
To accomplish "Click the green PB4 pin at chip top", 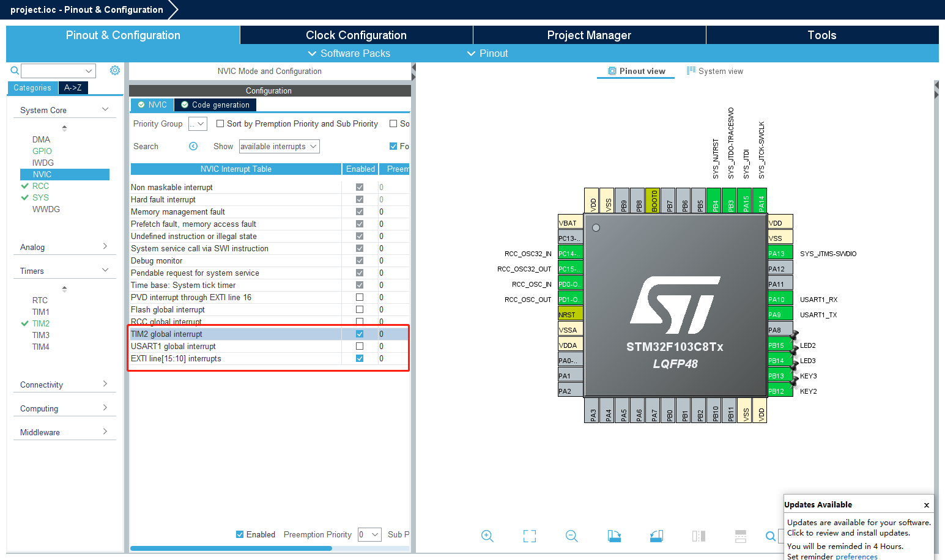I will [x=714, y=201].
